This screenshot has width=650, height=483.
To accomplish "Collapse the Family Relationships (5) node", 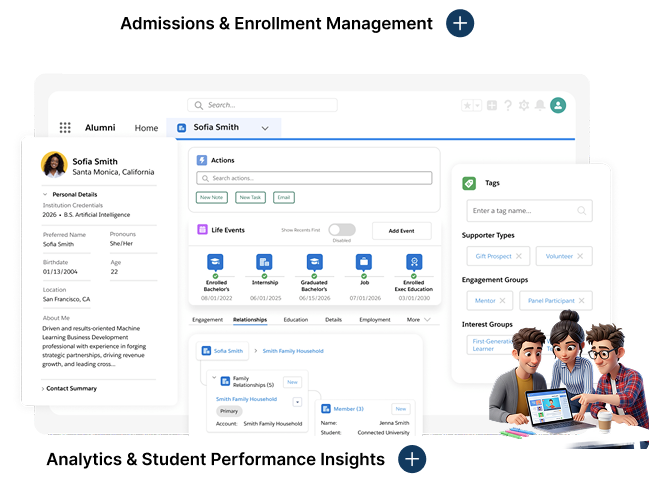I will coord(214,378).
